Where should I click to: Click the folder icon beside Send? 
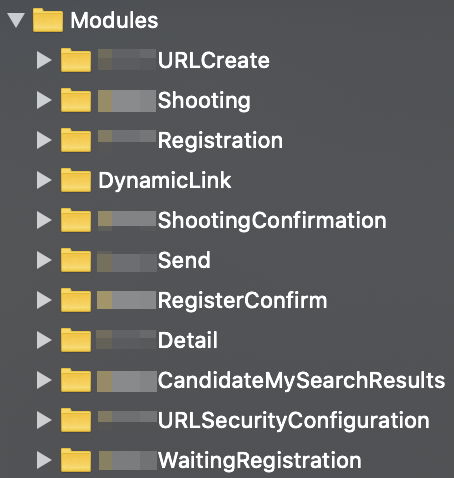[x=76, y=260]
